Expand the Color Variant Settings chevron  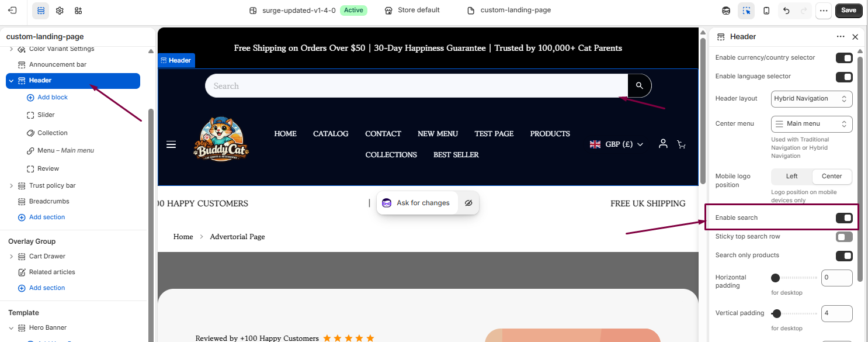pyautogui.click(x=11, y=49)
